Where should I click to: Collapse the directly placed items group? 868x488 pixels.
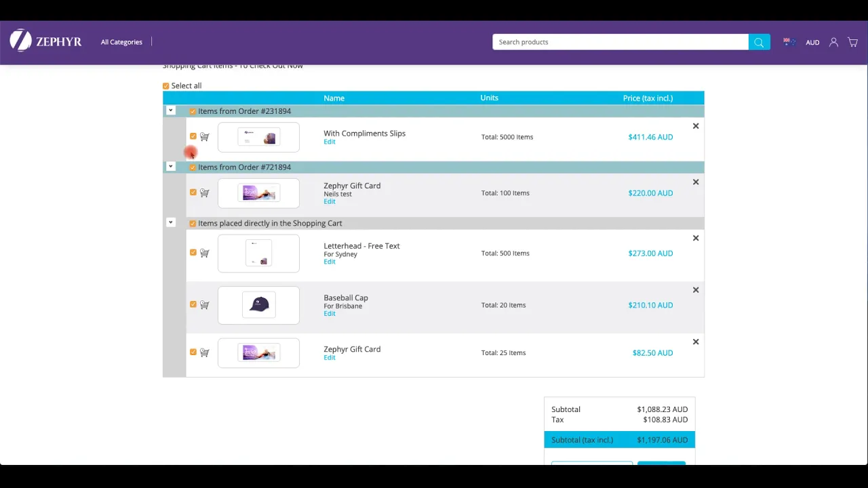click(171, 222)
